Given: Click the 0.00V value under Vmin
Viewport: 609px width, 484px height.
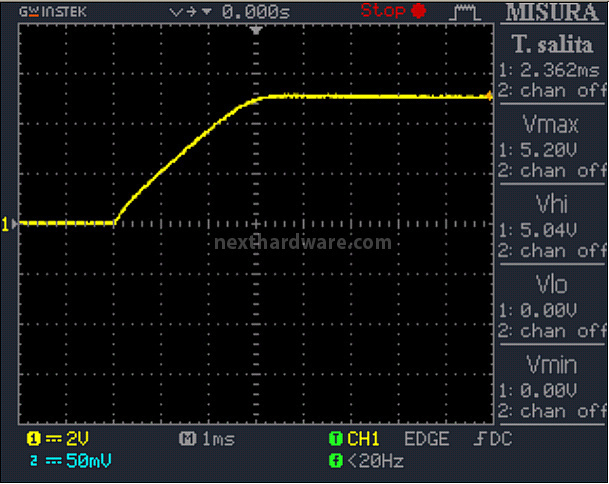Looking at the screenshot, I should [x=548, y=390].
